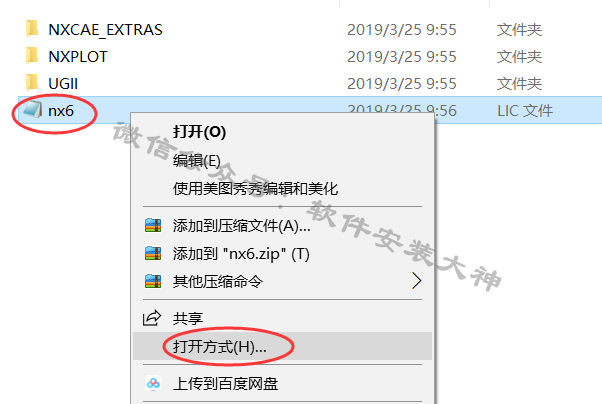602x404 pixels.
Task: Select the UGII folder row date
Action: tap(402, 84)
